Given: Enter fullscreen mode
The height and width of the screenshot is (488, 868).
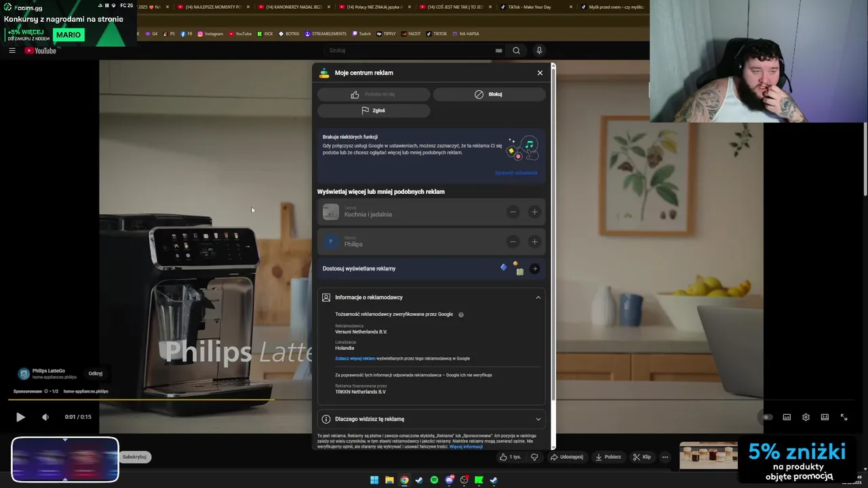Looking at the screenshot, I should tap(844, 418).
